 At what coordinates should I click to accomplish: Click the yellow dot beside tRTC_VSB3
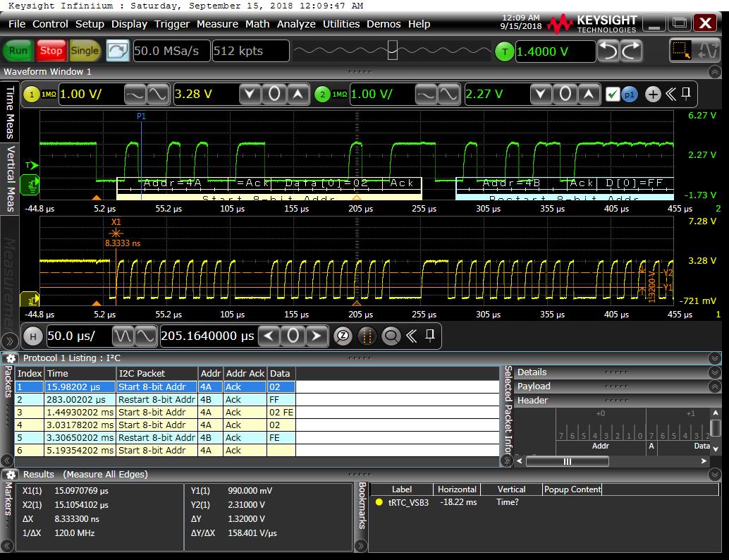[x=379, y=502]
